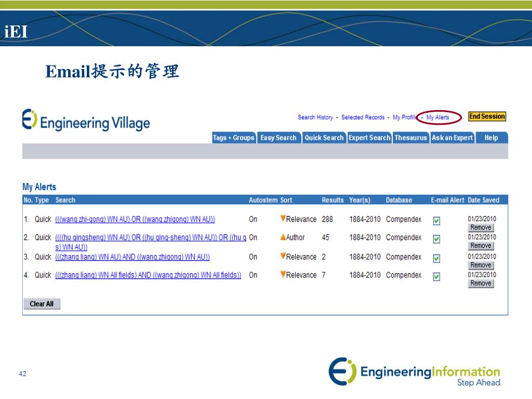Viewport: 532px width, 399px height.
Task: Switch to the Quick Search tab
Action: [x=324, y=138]
